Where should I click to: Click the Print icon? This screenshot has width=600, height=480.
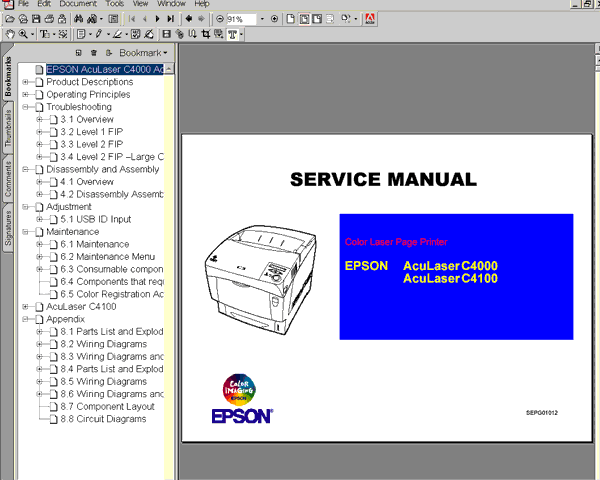49,19
